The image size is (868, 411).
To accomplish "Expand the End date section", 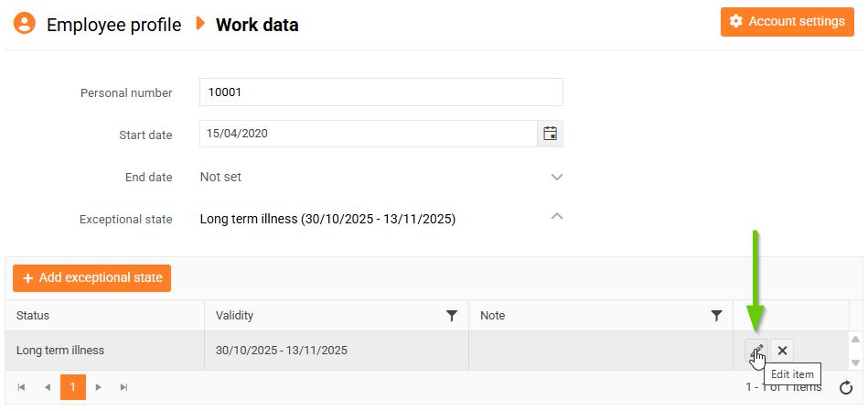I will coord(557,177).
